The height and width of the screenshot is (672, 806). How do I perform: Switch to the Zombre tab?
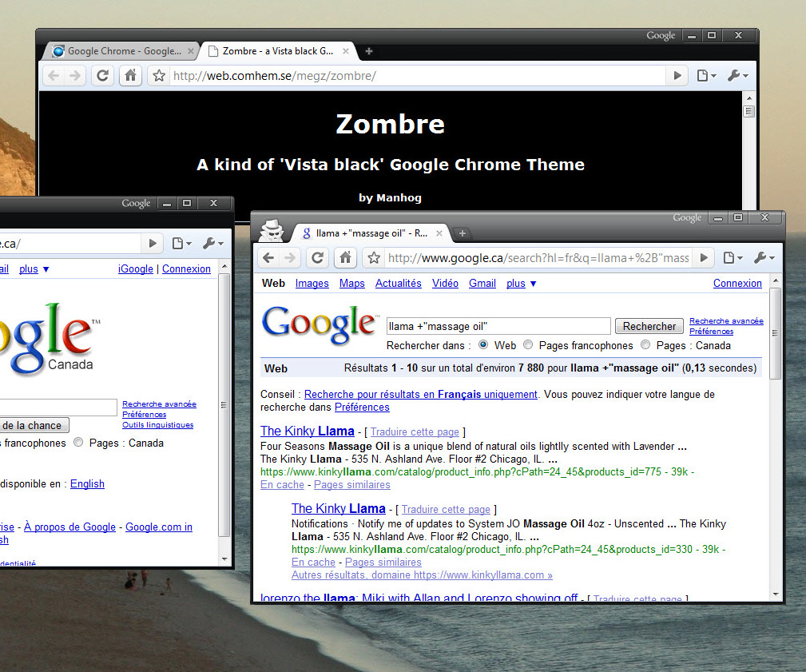[276, 50]
